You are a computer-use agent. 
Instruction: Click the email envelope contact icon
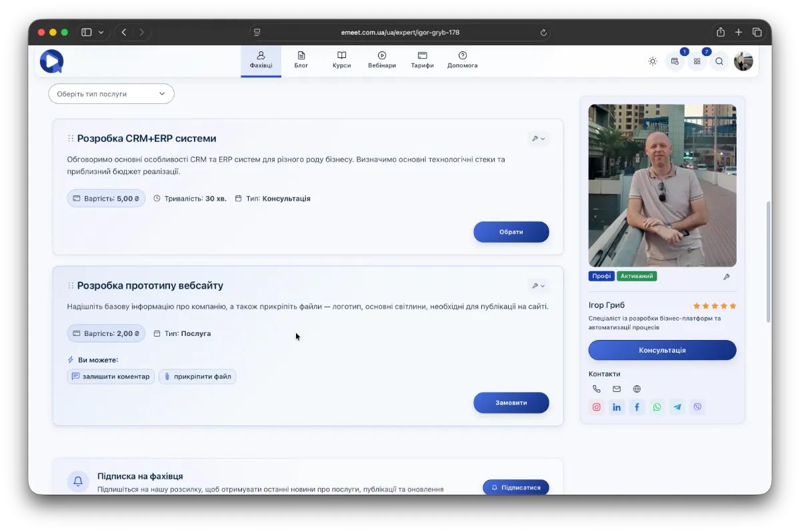617,389
